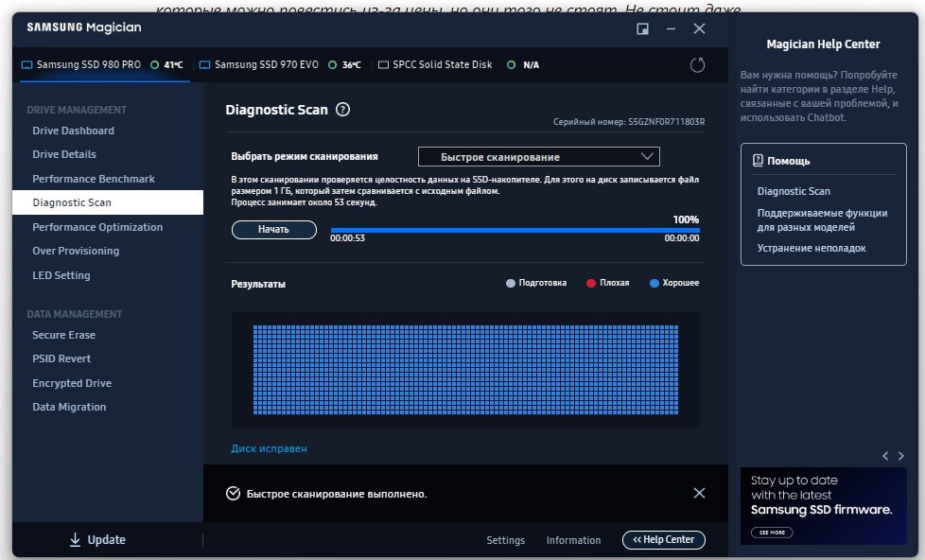
Task: Open Поддерживаемые функции для разных моделей link
Action: click(822, 220)
